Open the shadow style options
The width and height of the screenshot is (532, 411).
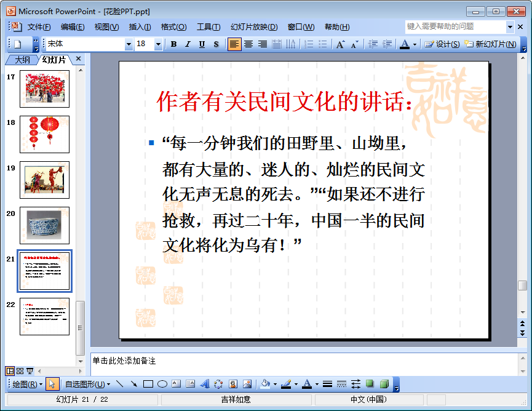click(370, 384)
